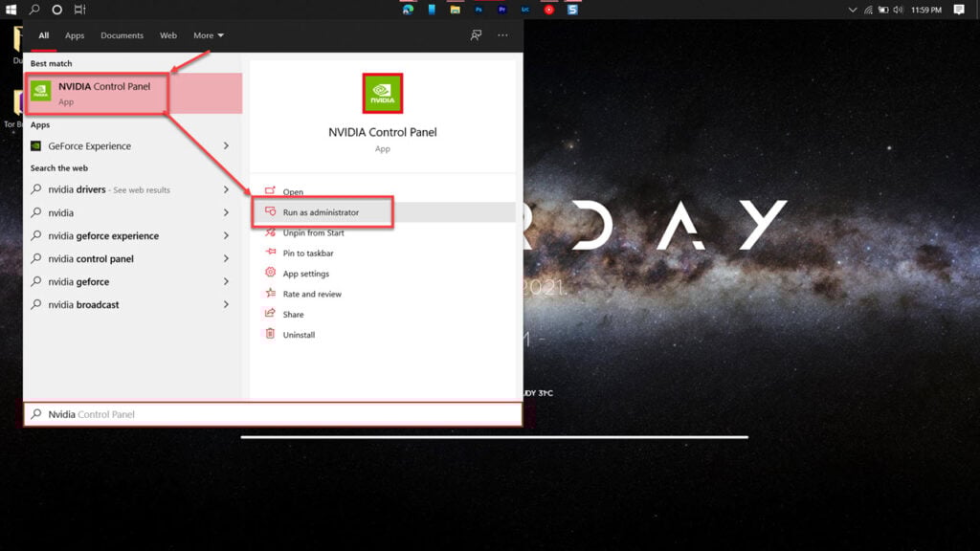Click the search feedback person icon
The height and width of the screenshot is (551, 980).
click(477, 35)
